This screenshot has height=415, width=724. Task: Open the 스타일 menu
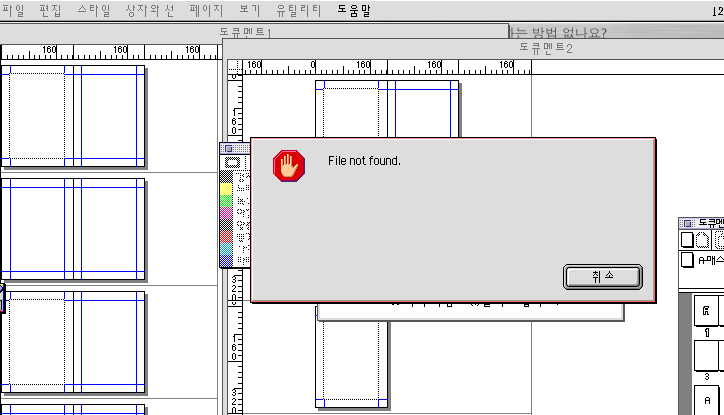click(x=94, y=9)
